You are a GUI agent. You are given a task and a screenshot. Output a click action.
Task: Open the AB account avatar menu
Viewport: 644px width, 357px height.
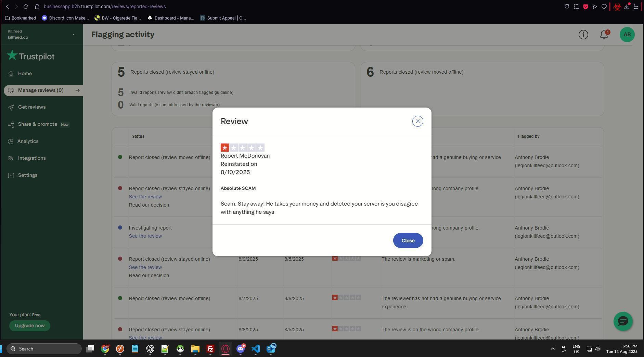[627, 35]
